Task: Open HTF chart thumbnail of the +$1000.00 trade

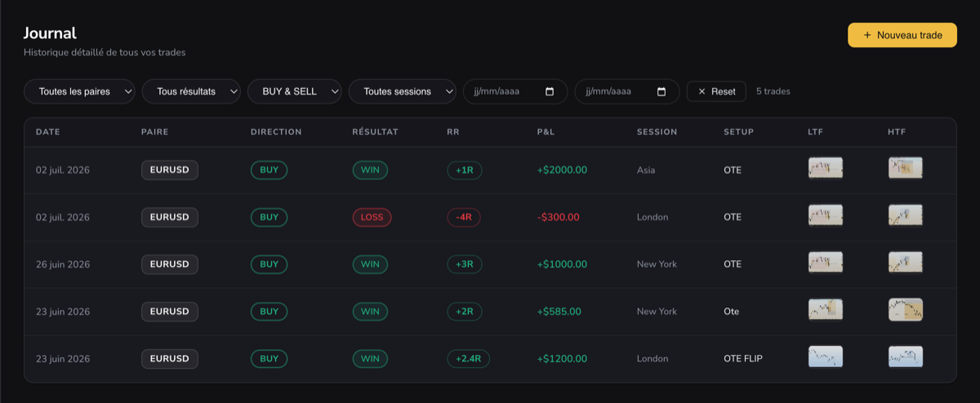Action: [905, 263]
